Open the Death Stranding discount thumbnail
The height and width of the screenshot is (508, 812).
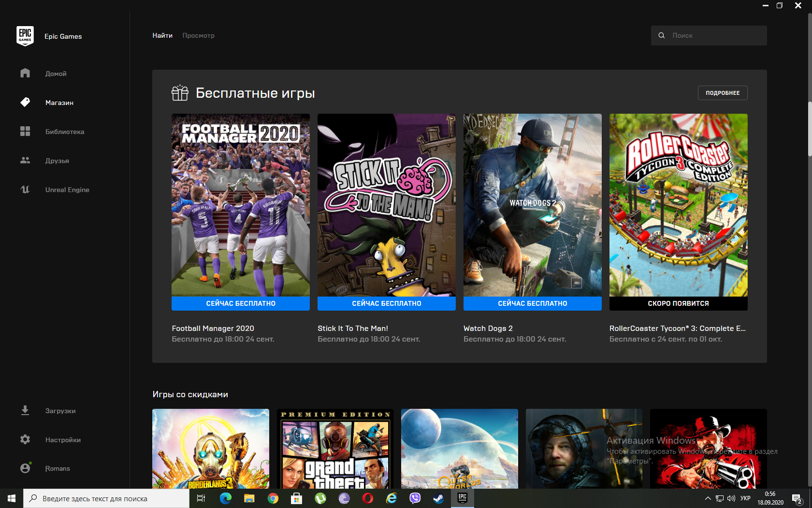(x=584, y=448)
